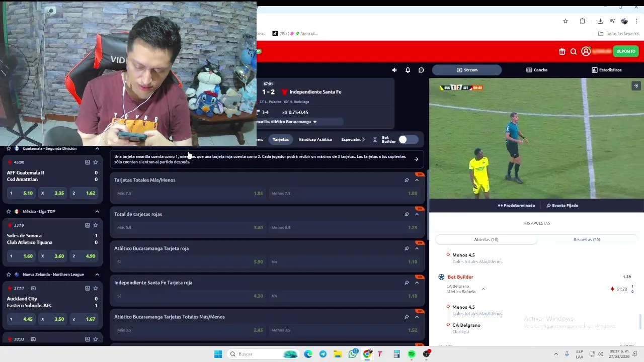Switch to the Tarjetas market tab
The width and height of the screenshot is (644, 362).
[x=281, y=139]
